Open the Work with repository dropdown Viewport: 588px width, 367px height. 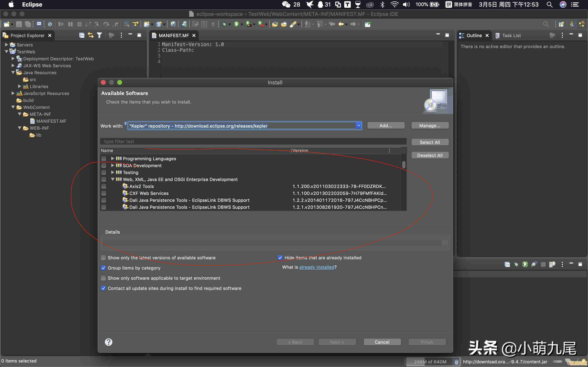coord(359,125)
